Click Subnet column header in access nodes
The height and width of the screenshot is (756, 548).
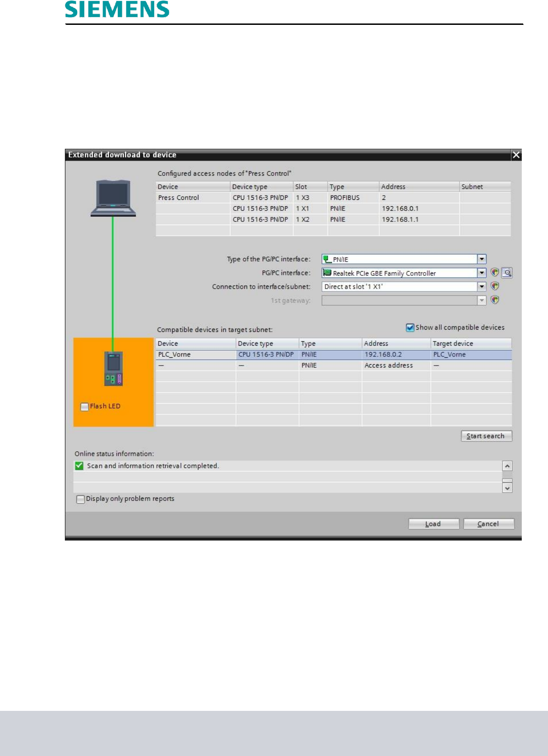[x=485, y=186]
